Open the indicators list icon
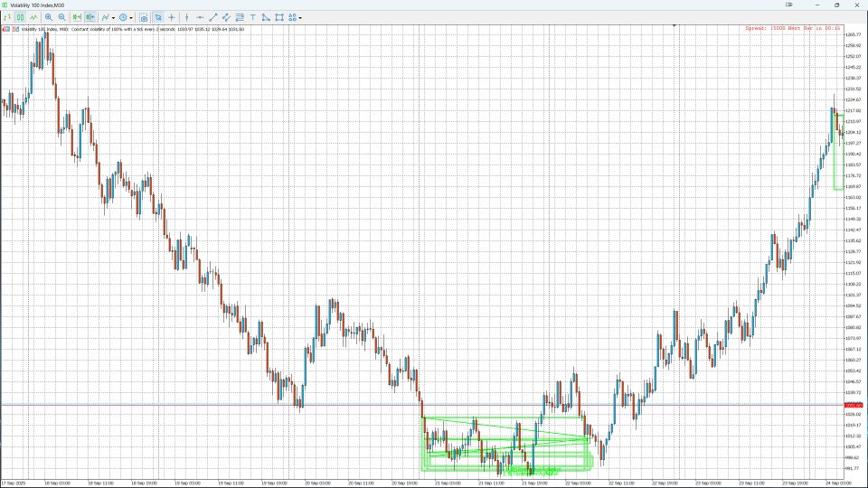The width and height of the screenshot is (868, 488). (105, 18)
